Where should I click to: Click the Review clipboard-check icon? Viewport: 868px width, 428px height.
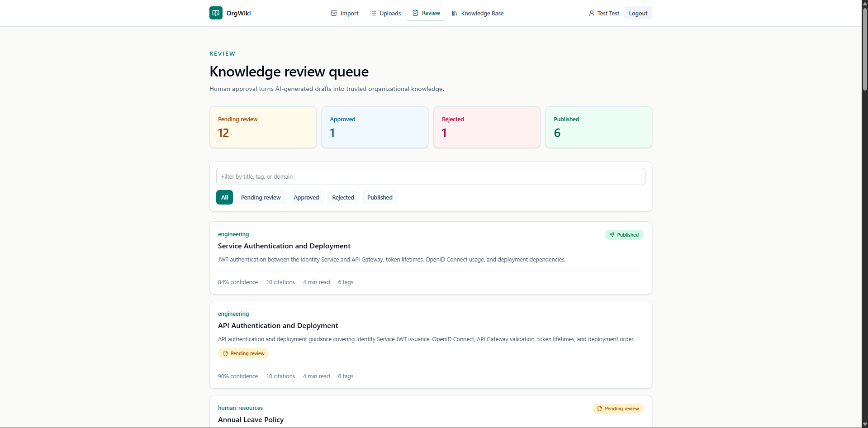click(415, 13)
